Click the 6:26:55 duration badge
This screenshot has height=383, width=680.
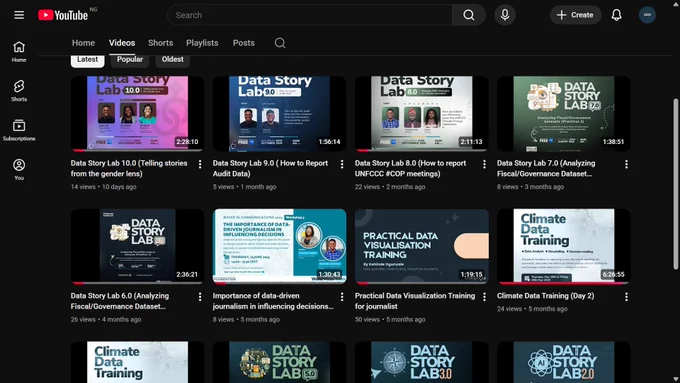(x=613, y=275)
